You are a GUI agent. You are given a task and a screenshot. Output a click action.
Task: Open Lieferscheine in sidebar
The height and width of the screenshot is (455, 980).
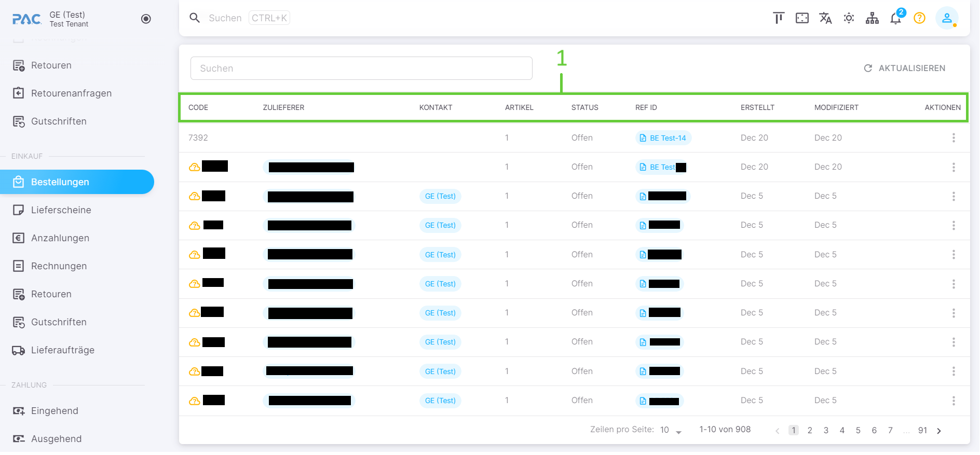pyautogui.click(x=61, y=210)
